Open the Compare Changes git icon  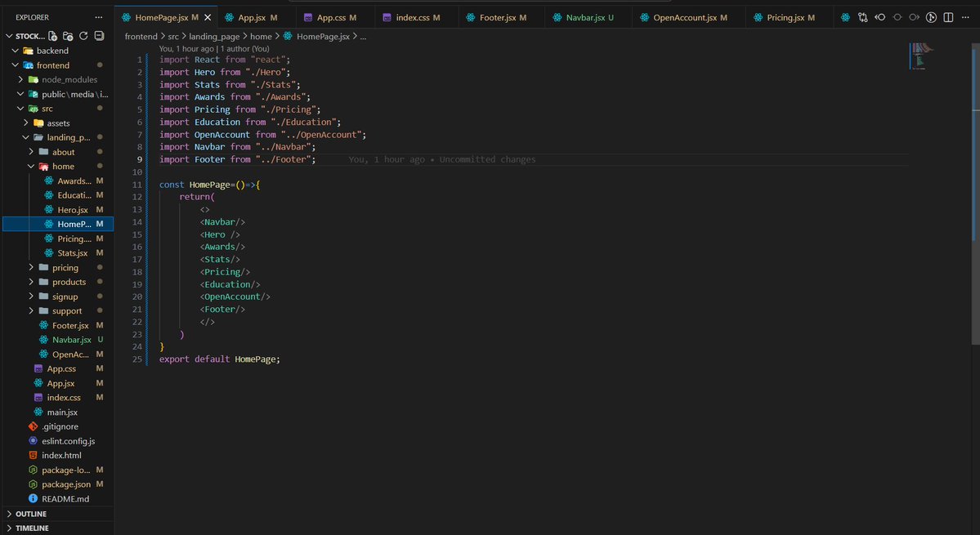(862, 17)
